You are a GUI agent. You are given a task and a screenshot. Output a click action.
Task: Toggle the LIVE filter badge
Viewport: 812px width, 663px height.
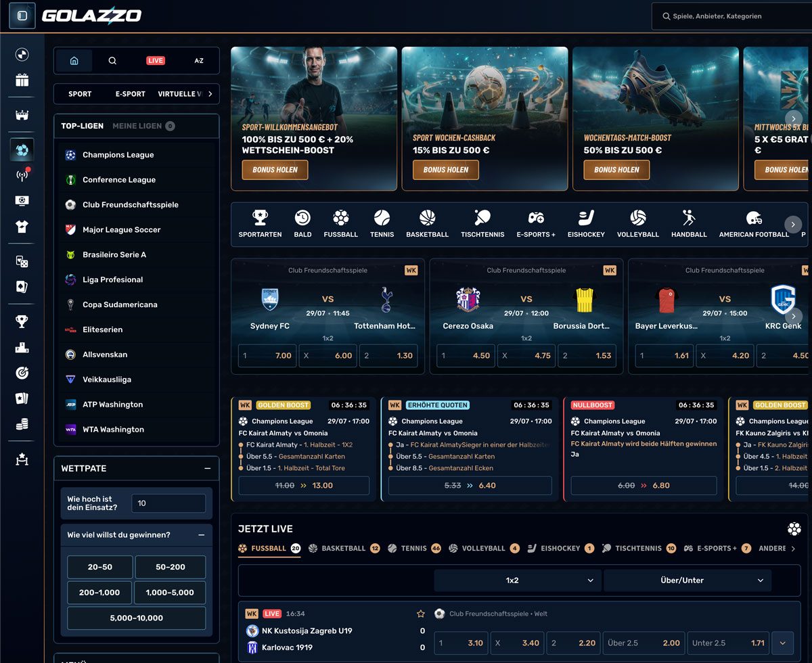[156, 60]
